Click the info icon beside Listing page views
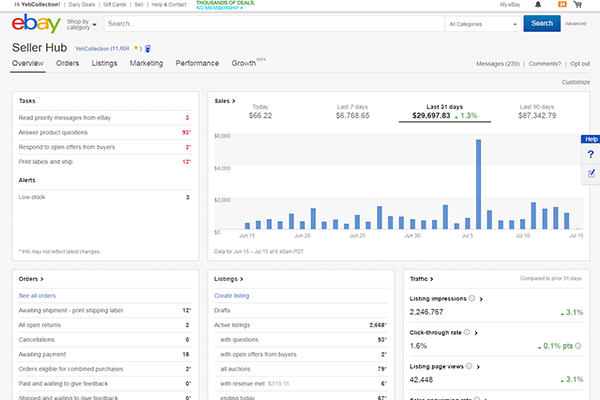 coord(469,366)
